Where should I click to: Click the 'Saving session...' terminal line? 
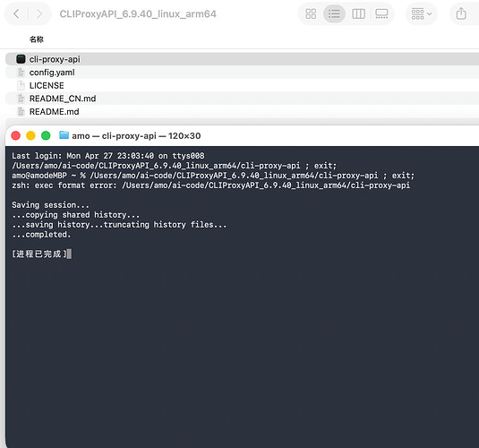tap(50, 205)
